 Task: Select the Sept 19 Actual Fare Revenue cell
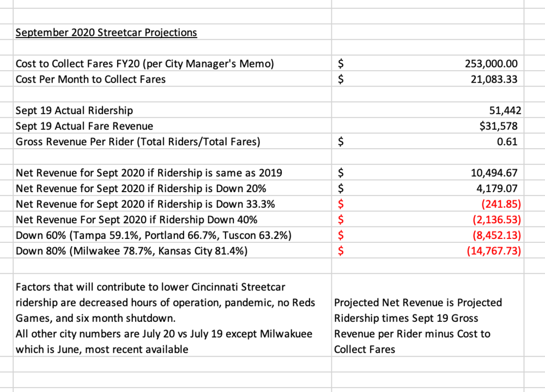[x=172, y=126]
